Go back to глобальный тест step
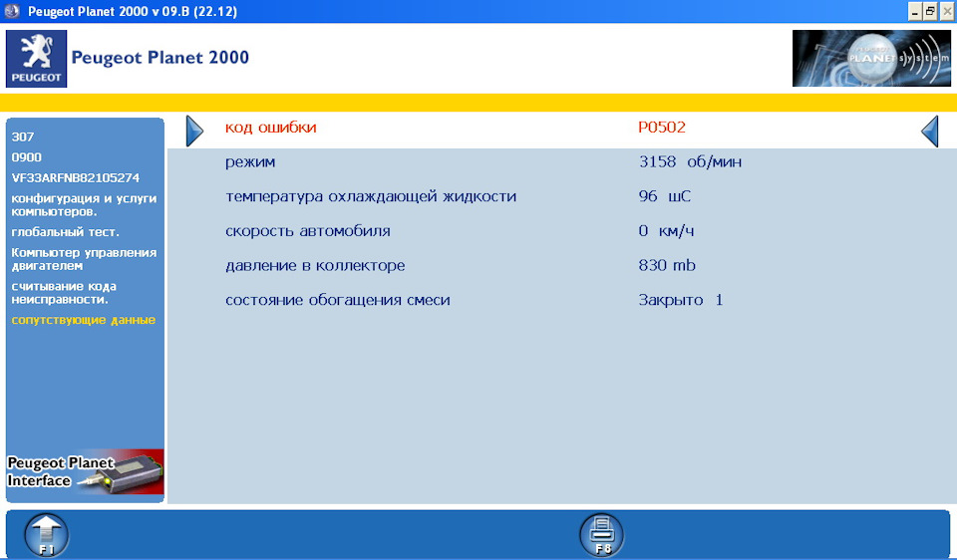Image resolution: width=957 pixels, height=560 pixels. coord(66,232)
